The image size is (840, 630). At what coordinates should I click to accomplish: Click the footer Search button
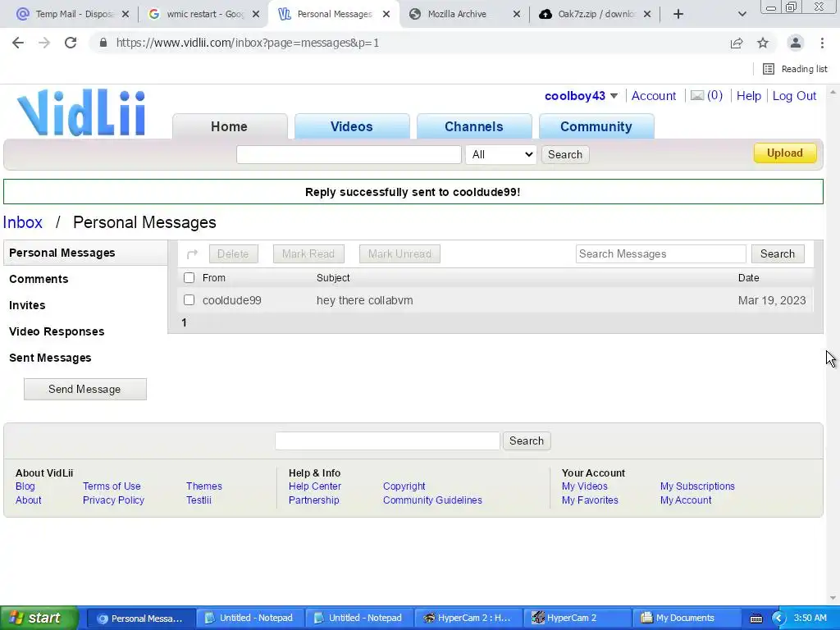coord(527,441)
